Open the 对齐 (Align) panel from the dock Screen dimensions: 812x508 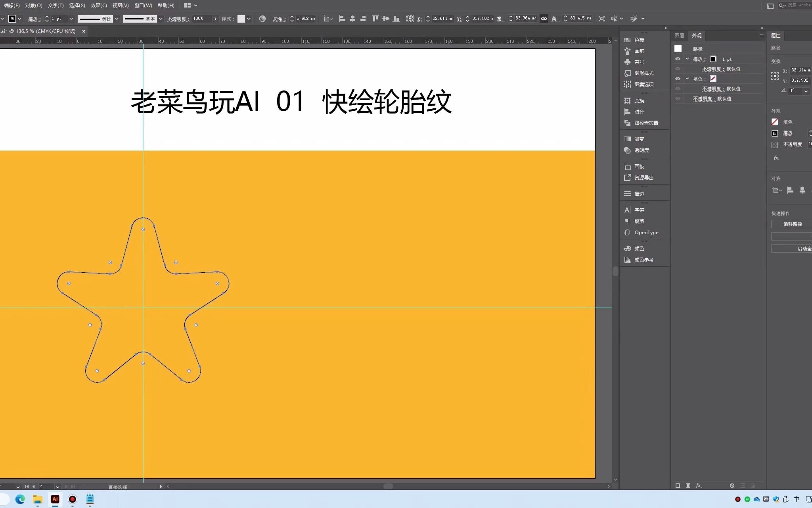pos(634,112)
